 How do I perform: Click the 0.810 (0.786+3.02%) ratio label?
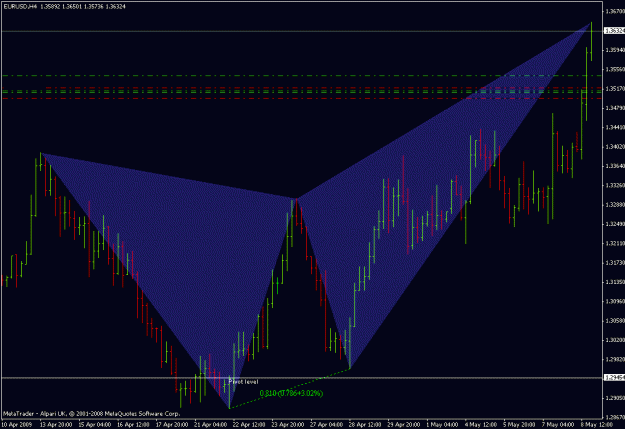[x=291, y=393]
